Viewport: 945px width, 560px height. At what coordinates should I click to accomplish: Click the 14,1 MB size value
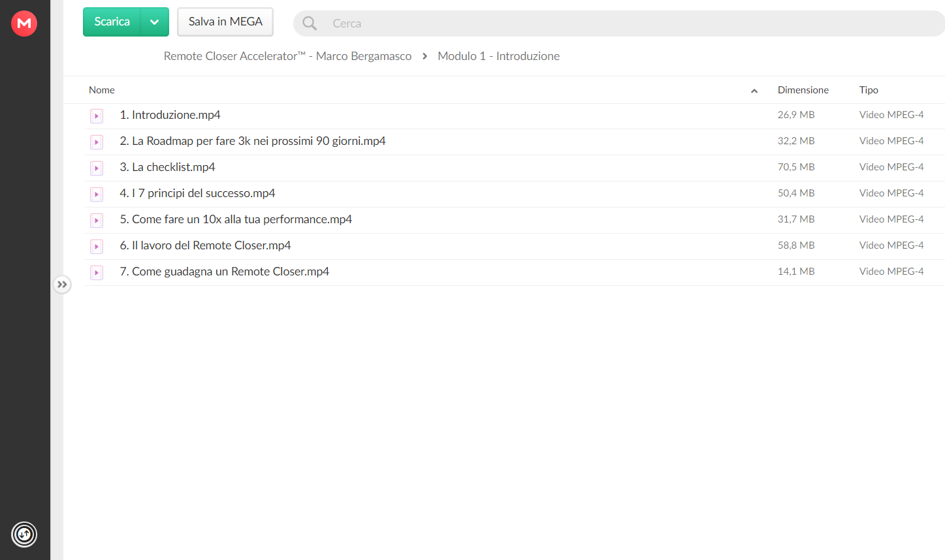click(x=796, y=272)
